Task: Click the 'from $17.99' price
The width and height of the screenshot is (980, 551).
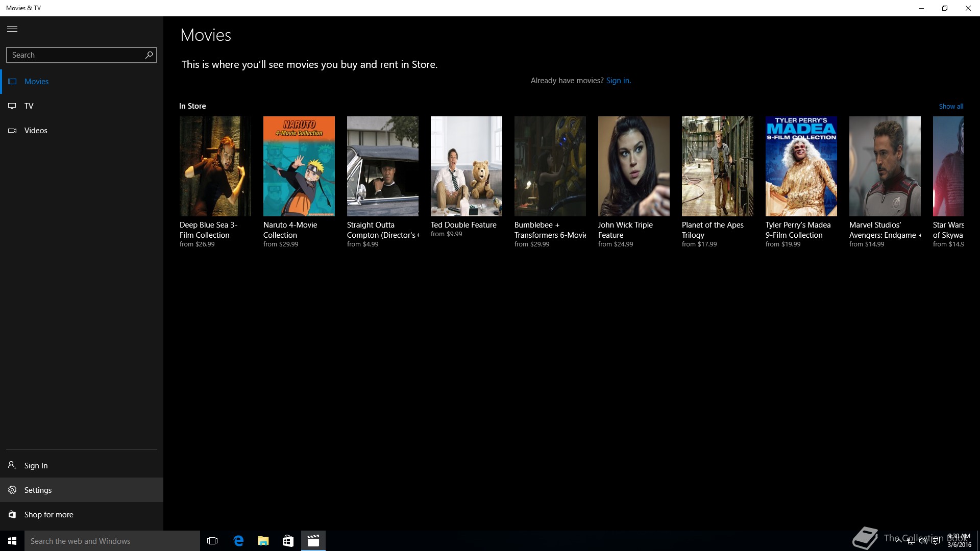Action: point(699,244)
